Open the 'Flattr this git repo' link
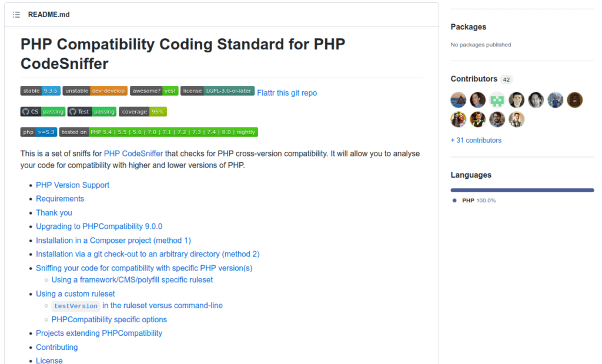602x364 pixels. (287, 93)
